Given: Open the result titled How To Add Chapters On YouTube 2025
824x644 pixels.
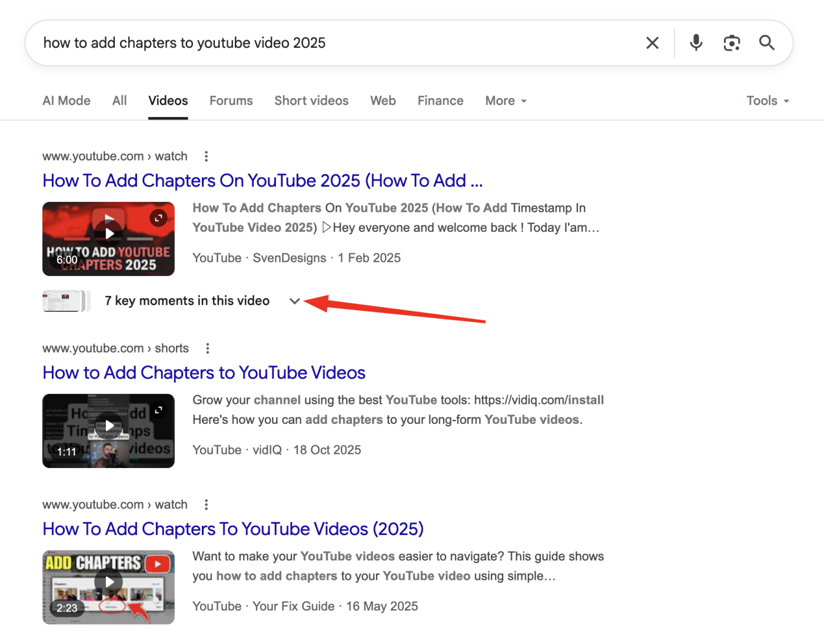Looking at the screenshot, I should [263, 181].
